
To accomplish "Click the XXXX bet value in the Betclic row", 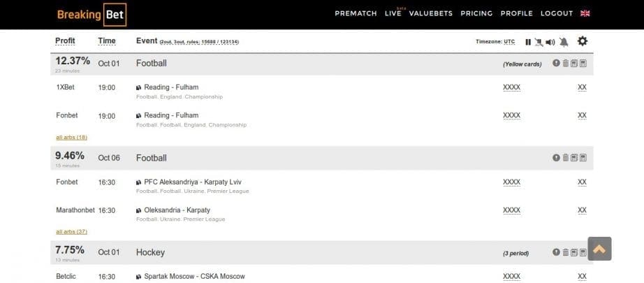I will [x=511, y=277].
